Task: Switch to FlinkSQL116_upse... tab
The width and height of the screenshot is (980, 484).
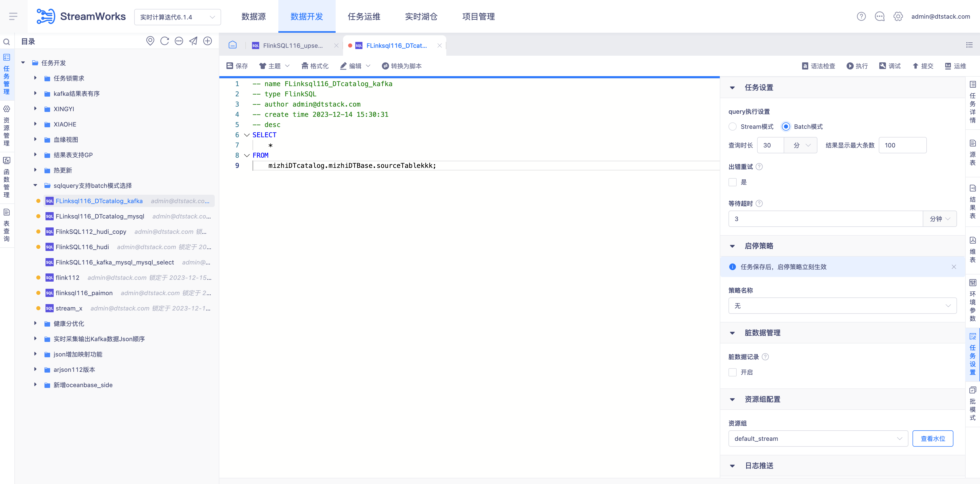Action: pos(293,45)
